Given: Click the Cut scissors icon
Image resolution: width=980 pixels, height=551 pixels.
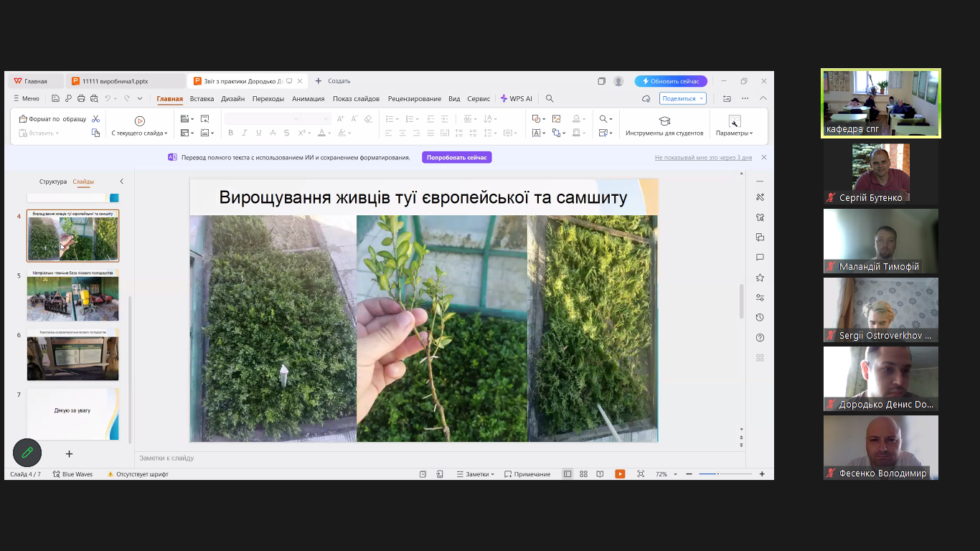Looking at the screenshot, I should point(95,119).
